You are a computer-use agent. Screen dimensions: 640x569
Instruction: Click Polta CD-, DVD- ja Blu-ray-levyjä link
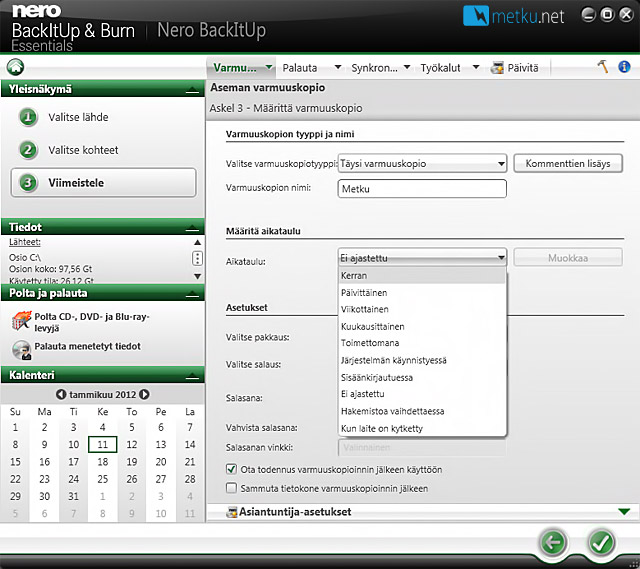click(x=92, y=322)
